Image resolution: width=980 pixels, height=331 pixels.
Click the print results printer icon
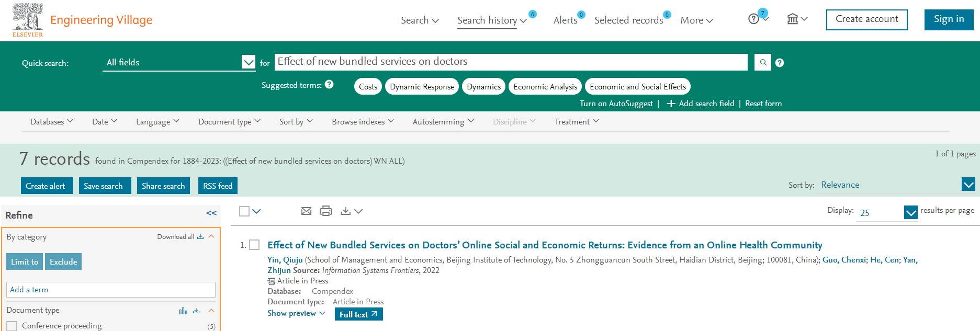[x=326, y=211]
